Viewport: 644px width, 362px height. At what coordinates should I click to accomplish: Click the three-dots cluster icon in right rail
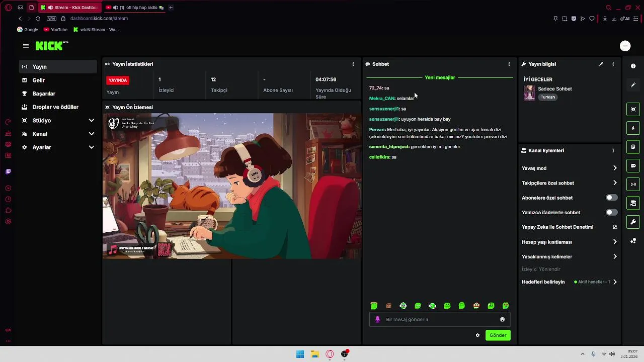pos(633,241)
